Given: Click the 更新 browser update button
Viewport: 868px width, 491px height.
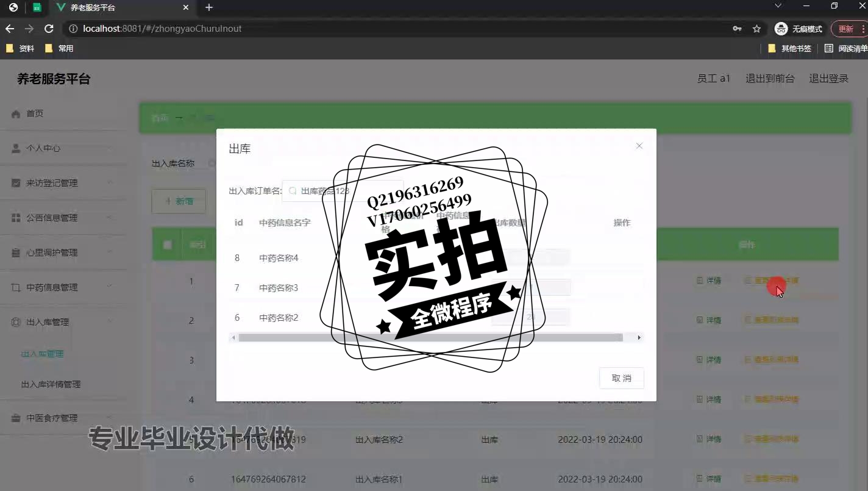Looking at the screenshot, I should pos(847,29).
